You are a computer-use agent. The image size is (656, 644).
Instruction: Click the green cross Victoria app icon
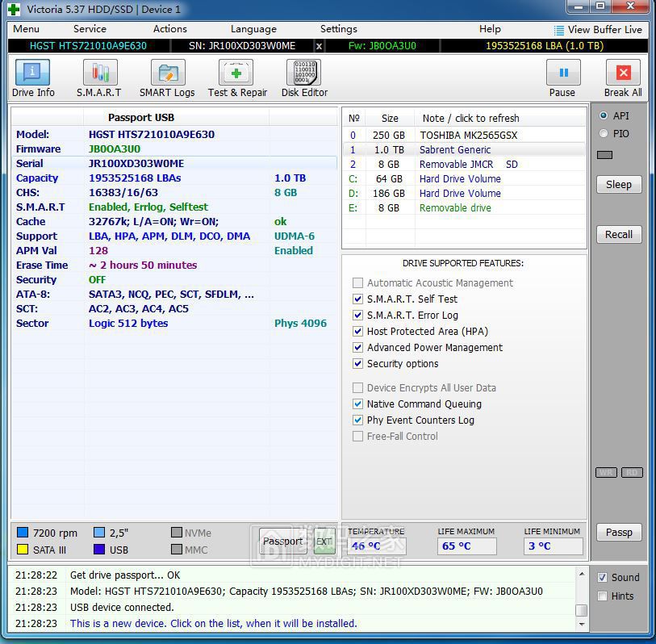coord(14,9)
